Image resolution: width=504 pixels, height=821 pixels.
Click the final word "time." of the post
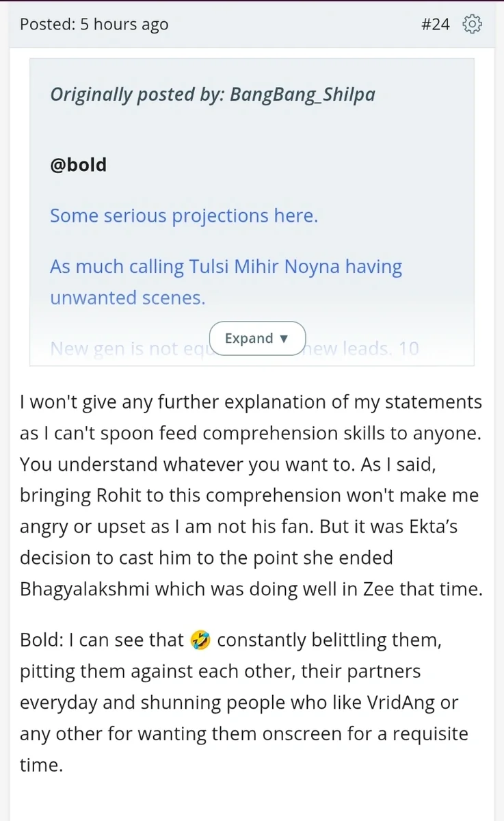click(x=41, y=765)
